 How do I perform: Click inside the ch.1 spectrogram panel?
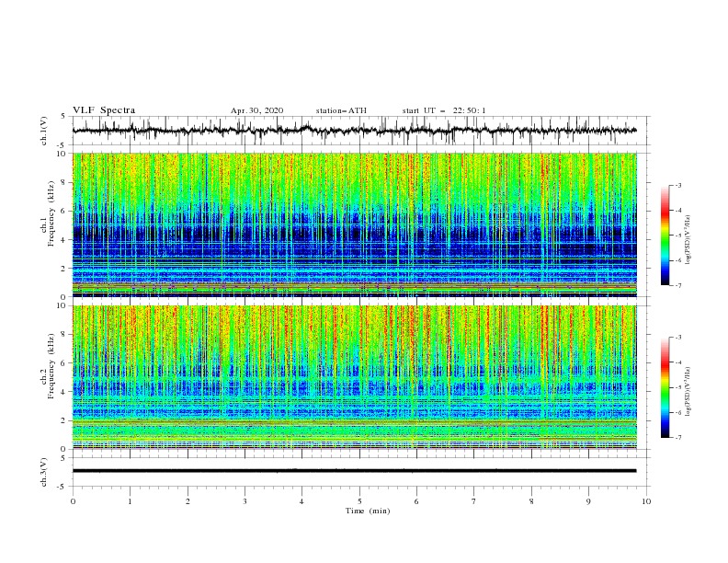pyautogui.click(x=354, y=224)
